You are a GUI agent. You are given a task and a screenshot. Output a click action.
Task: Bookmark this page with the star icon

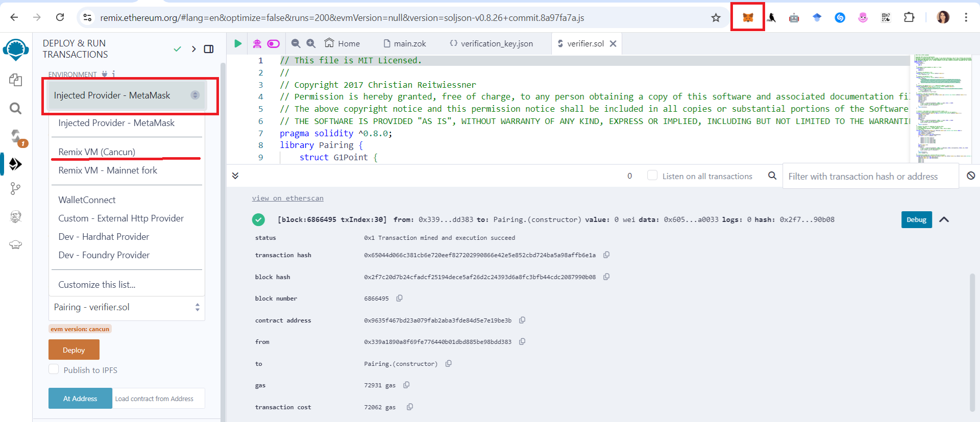click(x=716, y=18)
